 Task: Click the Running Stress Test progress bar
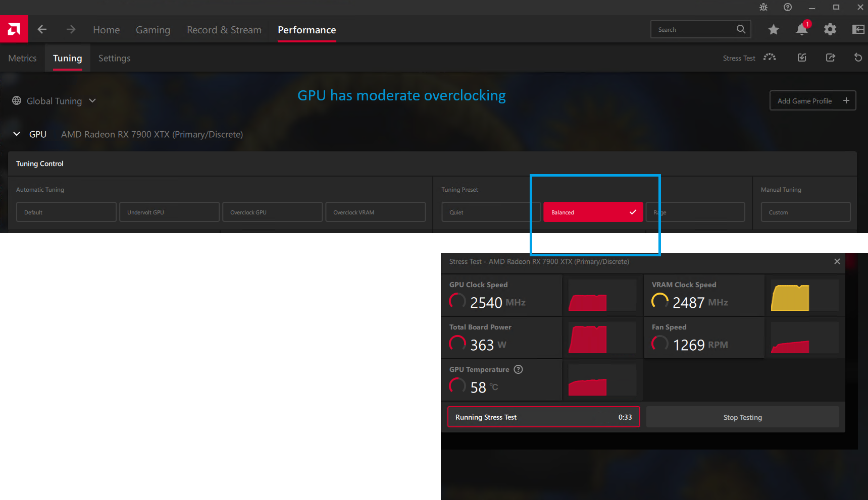click(x=544, y=417)
